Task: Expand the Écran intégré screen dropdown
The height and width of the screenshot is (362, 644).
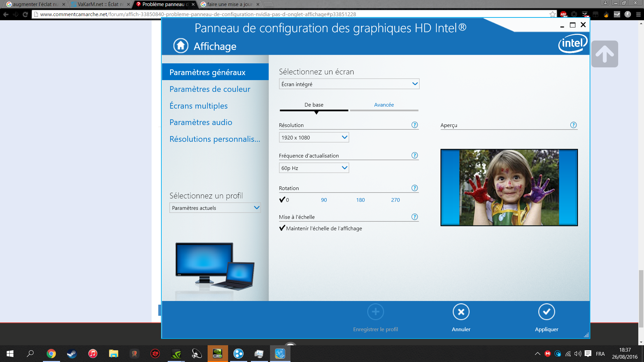Action: click(349, 84)
